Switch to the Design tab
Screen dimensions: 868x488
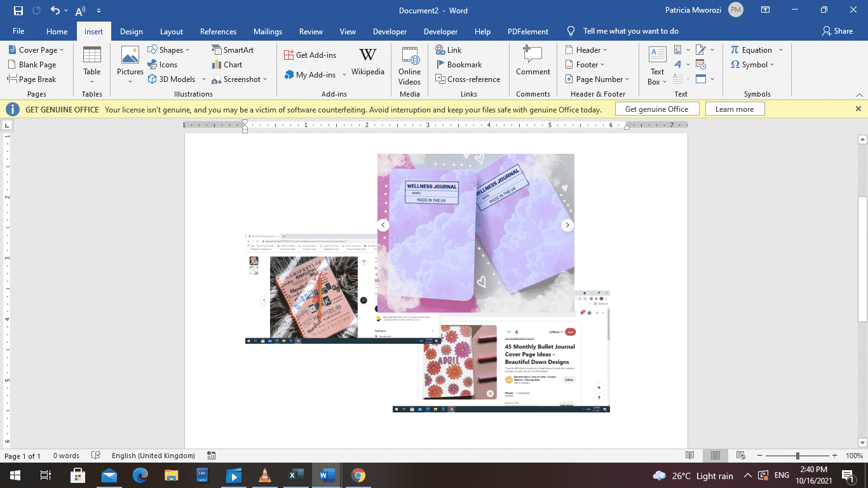click(x=131, y=30)
